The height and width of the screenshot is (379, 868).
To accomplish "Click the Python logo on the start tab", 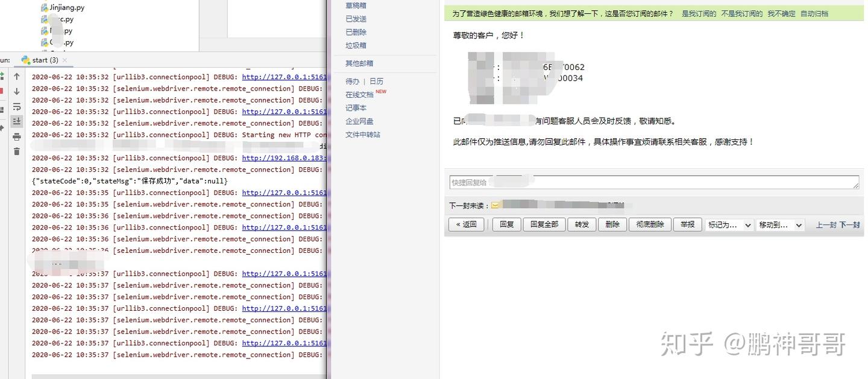I will pos(27,60).
